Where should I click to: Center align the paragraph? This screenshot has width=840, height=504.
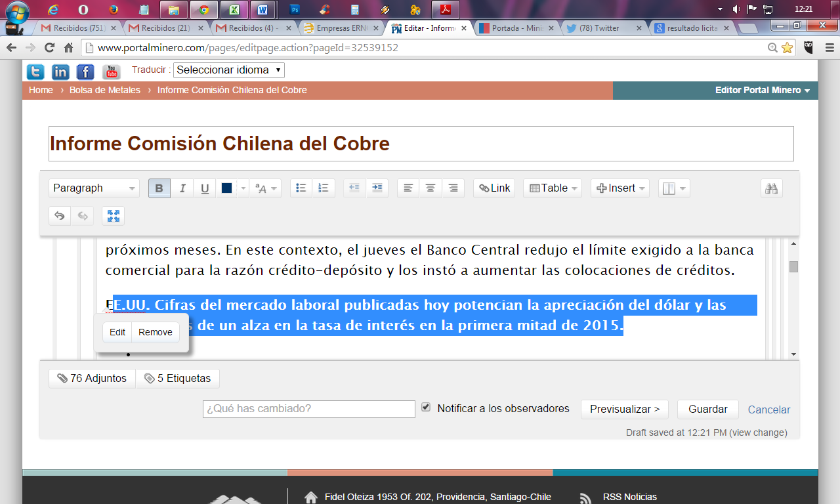tap(430, 188)
